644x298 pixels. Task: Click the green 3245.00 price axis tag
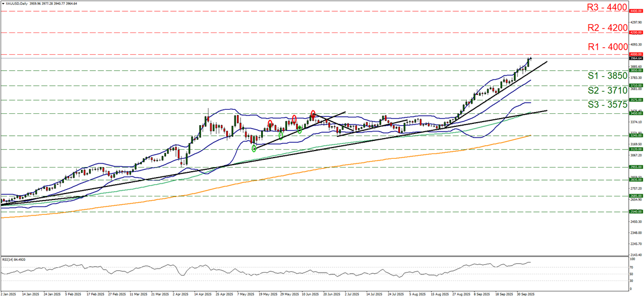click(636, 136)
